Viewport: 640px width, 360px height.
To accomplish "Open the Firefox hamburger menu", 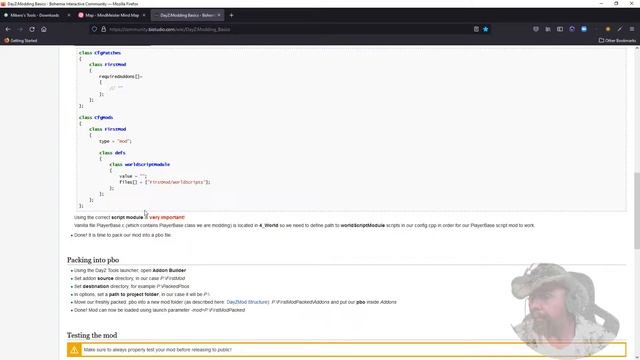I will [x=632, y=29].
